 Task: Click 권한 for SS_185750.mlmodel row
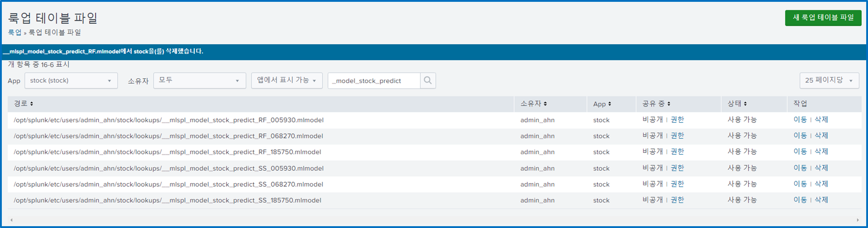678,200
